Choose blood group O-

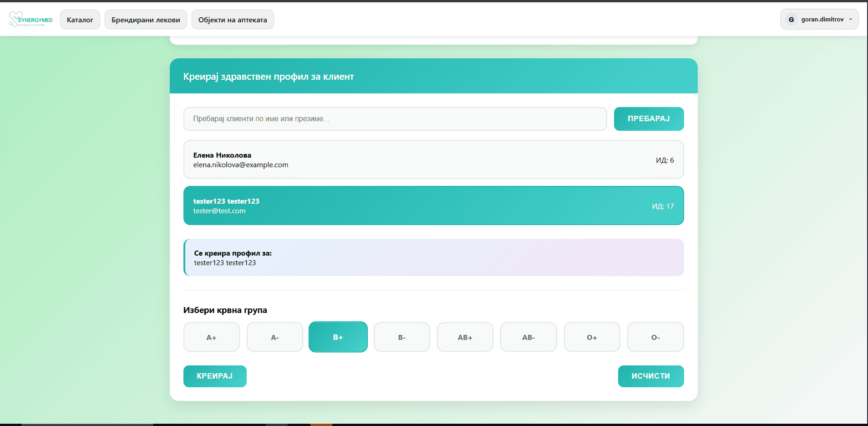pyautogui.click(x=655, y=337)
